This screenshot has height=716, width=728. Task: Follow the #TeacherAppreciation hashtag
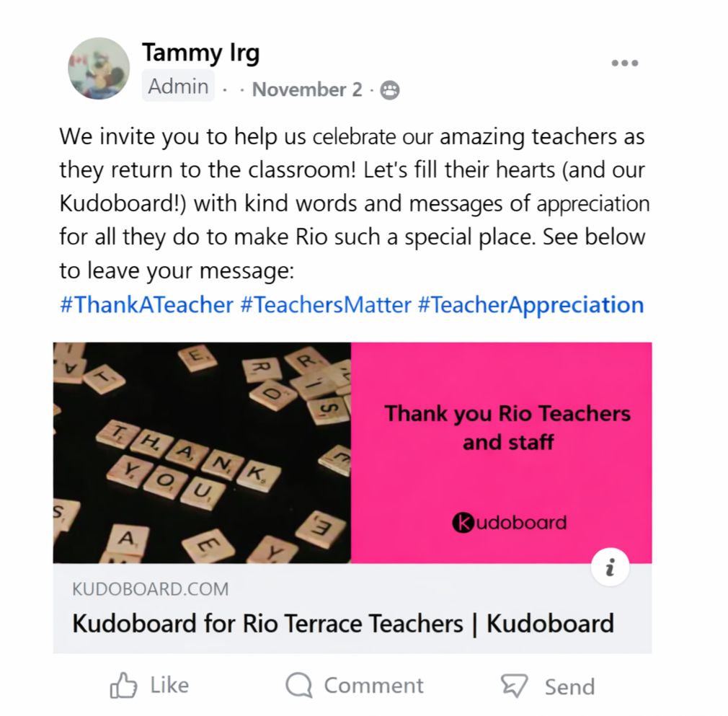click(531, 305)
